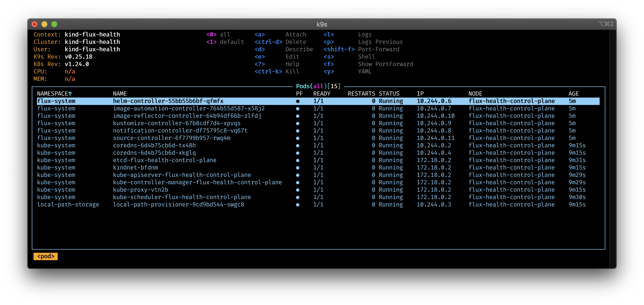
Task: Click the IP 10.244.0.3 cell
Action: point(434,204)
